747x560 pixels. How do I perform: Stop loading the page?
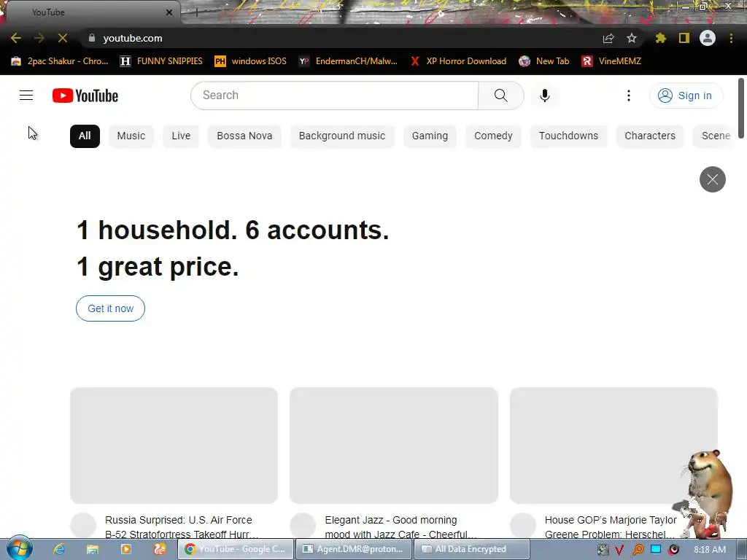(63, 38)
